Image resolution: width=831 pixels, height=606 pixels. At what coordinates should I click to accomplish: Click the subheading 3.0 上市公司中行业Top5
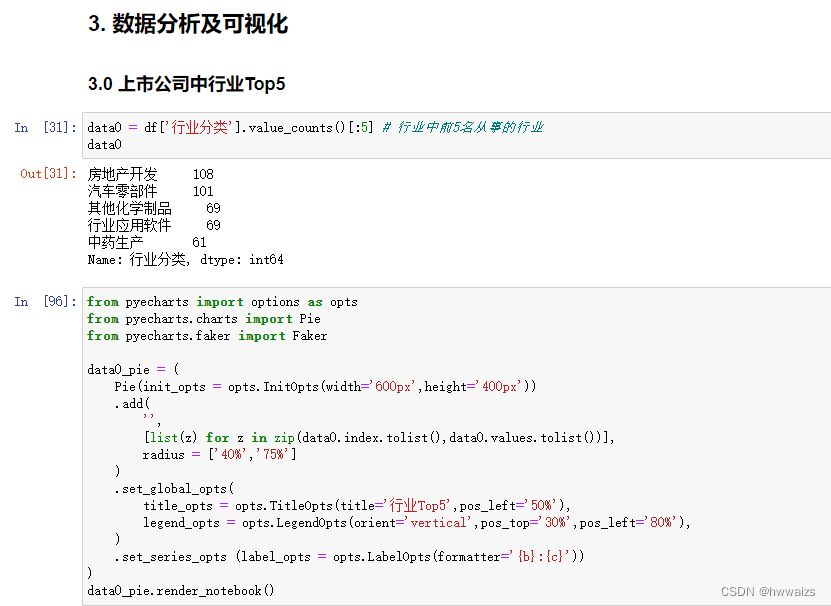click(x=185, y=85)
